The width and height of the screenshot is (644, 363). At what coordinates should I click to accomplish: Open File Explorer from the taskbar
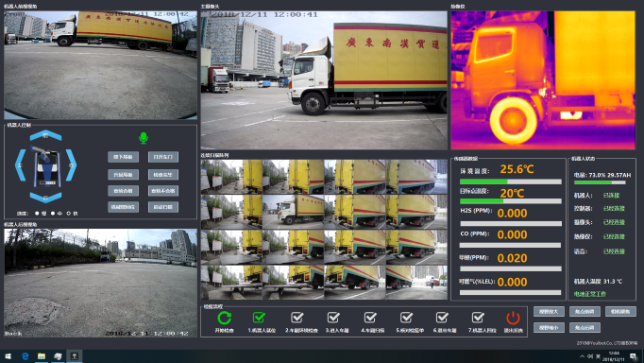pyautogui.click(x=42, y=356)
